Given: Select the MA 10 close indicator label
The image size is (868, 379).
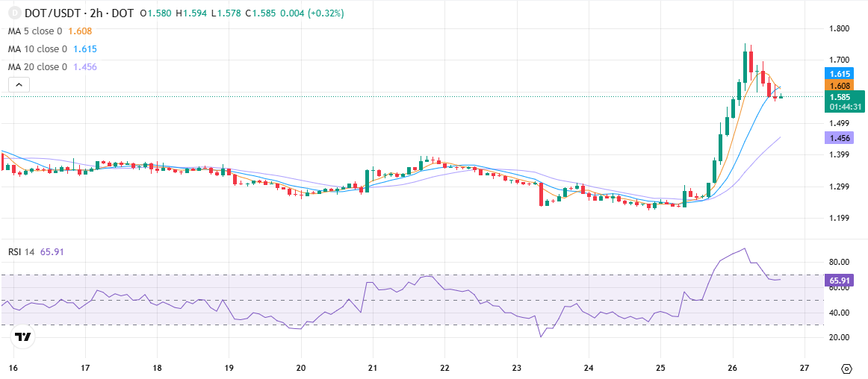Looking at the screenshot, I should click(37, 49).
